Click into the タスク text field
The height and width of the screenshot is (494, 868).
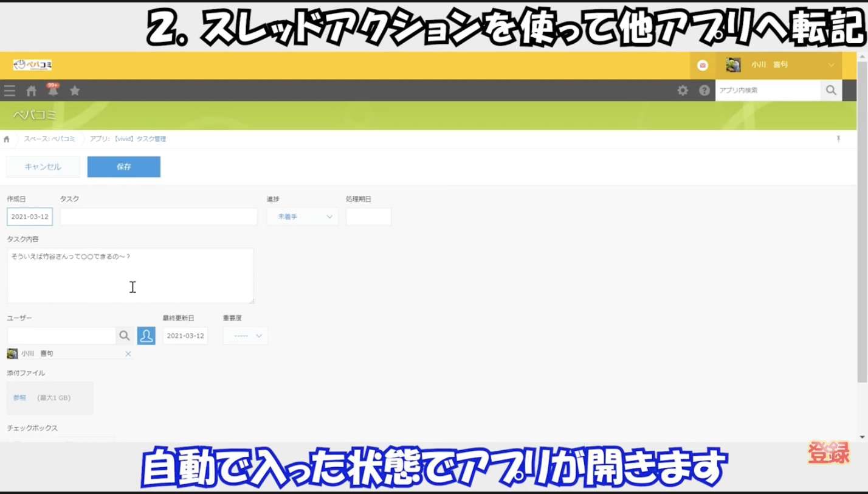pyautogui.click(x=159, y=217)
